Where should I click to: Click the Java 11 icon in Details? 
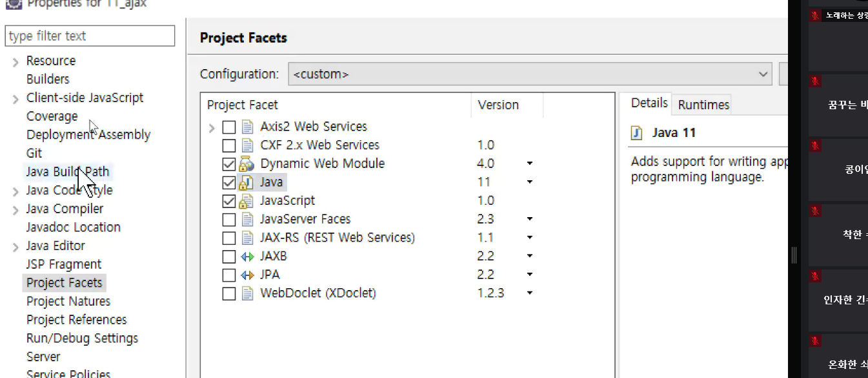637,133
